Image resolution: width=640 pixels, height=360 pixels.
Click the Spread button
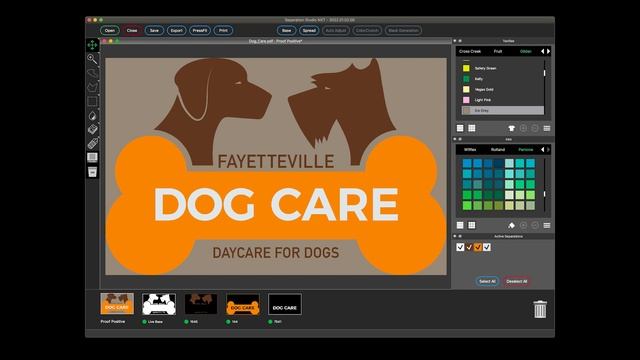click(x=309, y=30)
